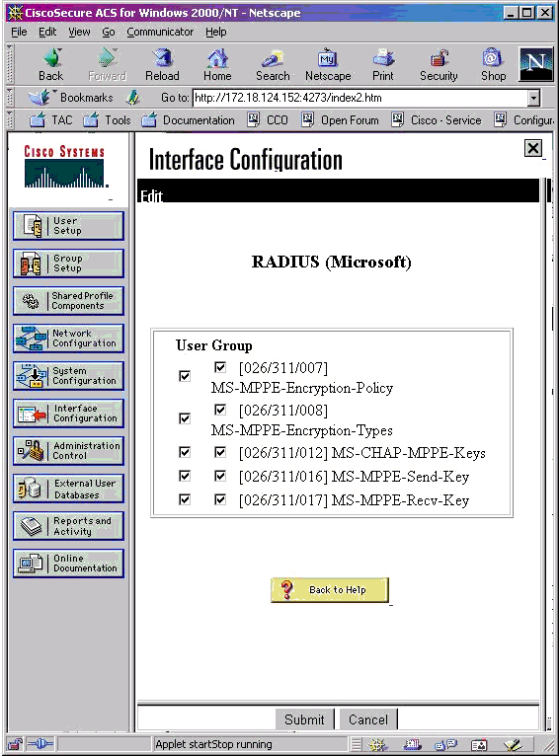
Task: Toggle Group checkbox for MS-MPPE-Encryption-Types
Action: click(220, 410)
